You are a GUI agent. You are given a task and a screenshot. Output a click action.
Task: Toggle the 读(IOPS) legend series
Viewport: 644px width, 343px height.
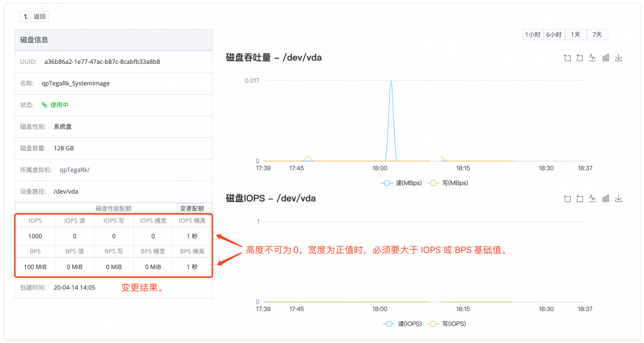[402, 324]
